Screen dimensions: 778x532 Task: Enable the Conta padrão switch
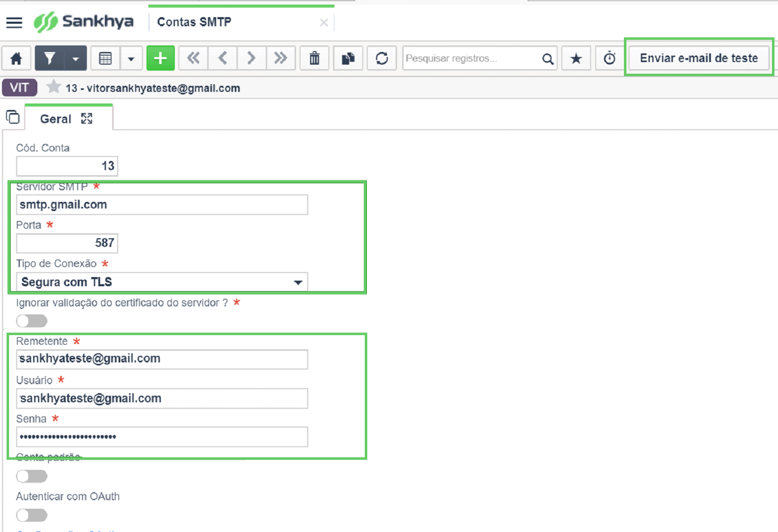point(32,476)
